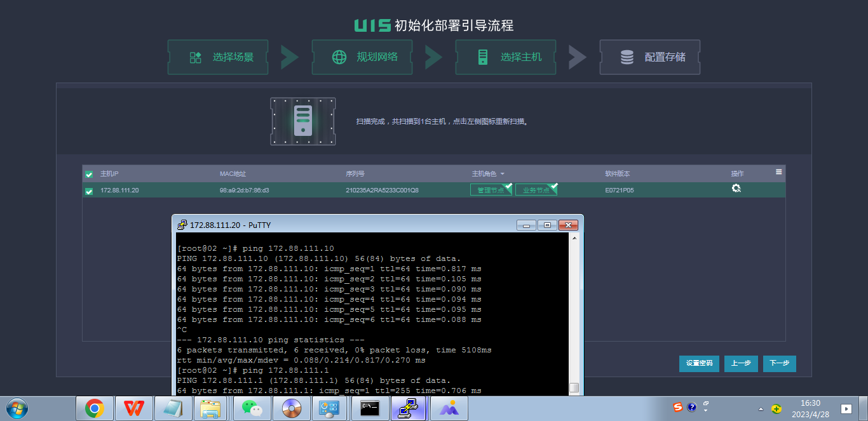The image size is (868, 421).
Task: Toggle the select-all hosts checkbox in header
Action: pyautogui.click(x=89, y=175)
